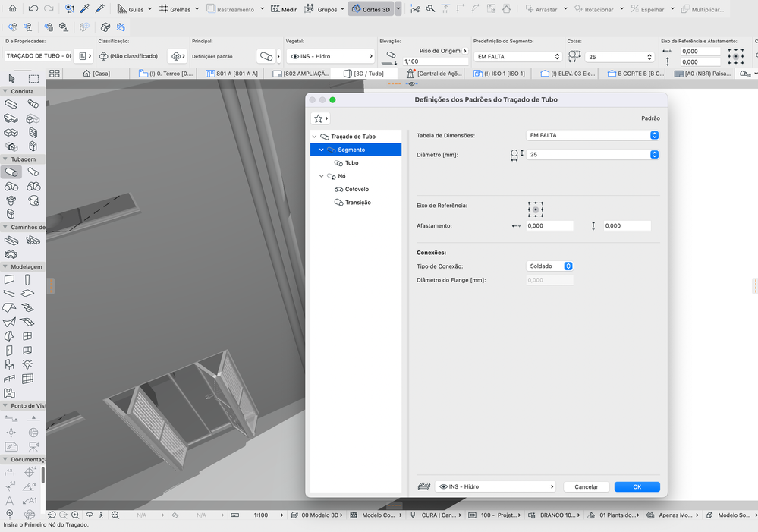Open Tipo de Conexão Soldado dropdown
This screenshot has width=758, height=532.
549,266
